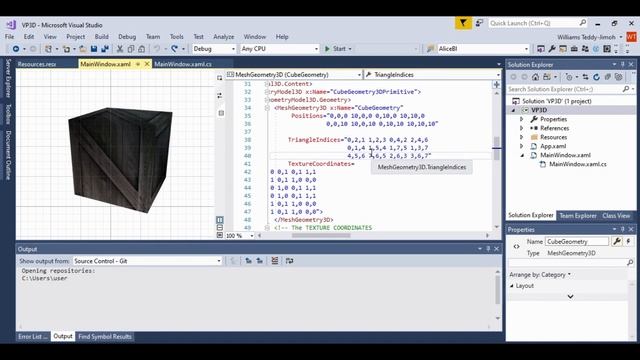Open the Tools menu

177,37
